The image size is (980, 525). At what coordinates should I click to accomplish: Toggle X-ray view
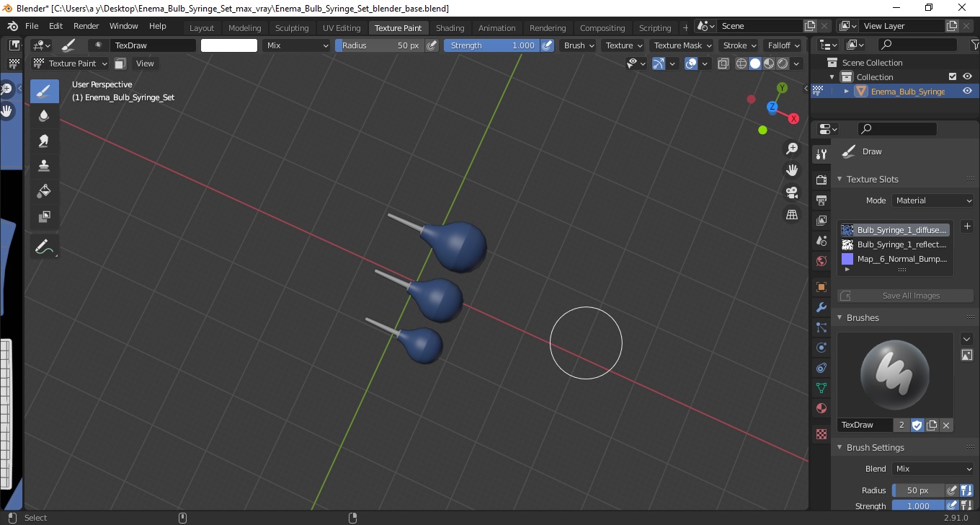pos(723,63)
